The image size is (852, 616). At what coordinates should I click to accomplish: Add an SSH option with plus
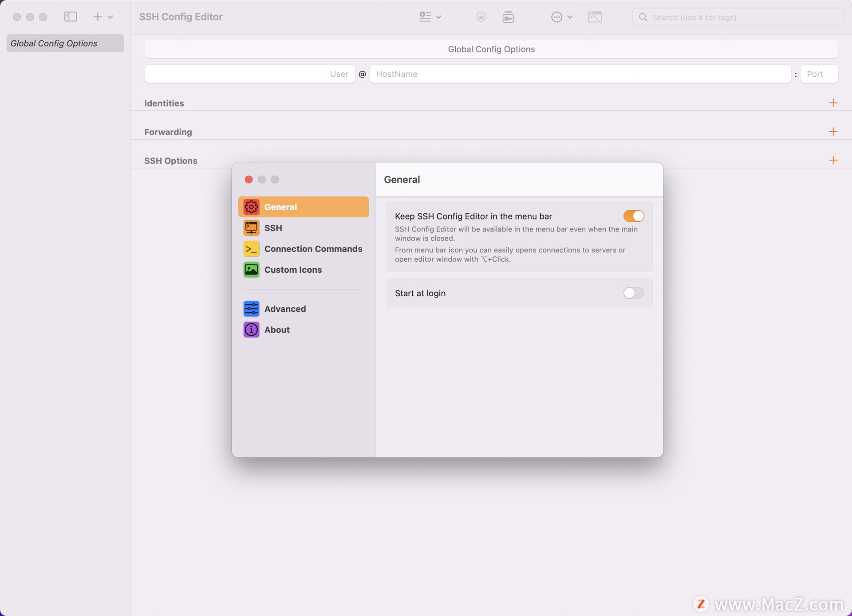833,160
